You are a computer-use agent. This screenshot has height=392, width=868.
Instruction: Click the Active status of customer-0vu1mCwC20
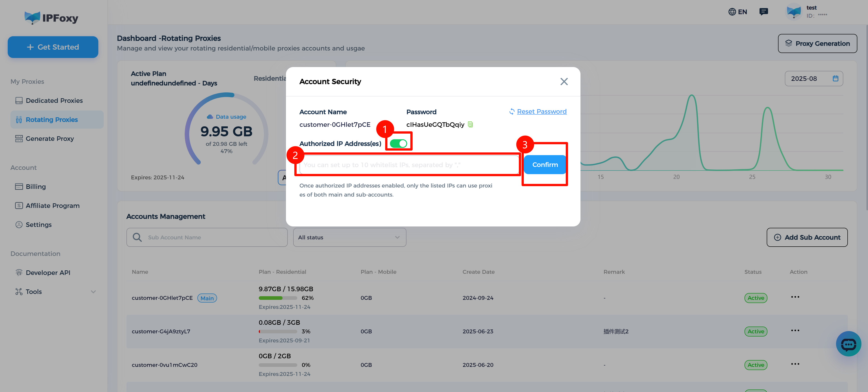755,365
